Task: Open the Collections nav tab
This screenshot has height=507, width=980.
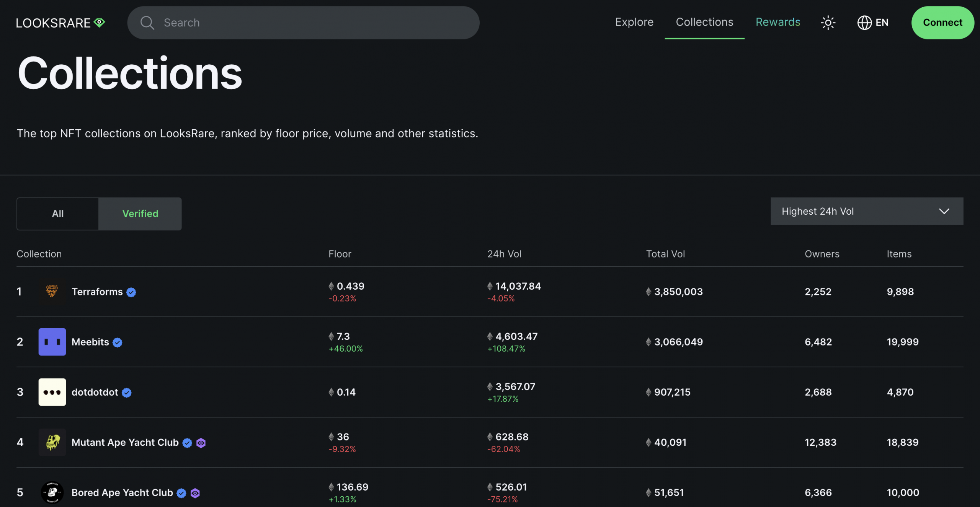Action: (704, 22)
